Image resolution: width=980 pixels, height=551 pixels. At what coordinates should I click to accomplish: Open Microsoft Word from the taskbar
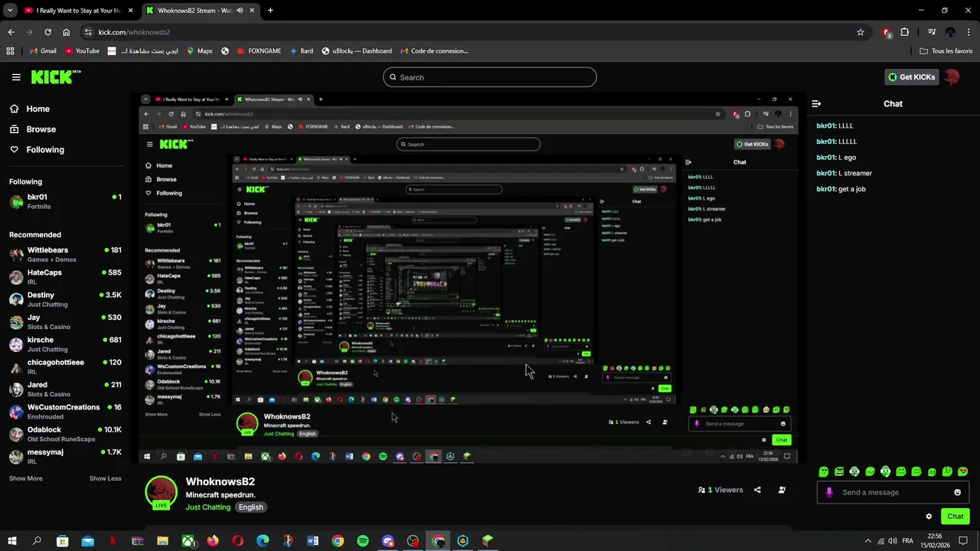pos(312,541)
